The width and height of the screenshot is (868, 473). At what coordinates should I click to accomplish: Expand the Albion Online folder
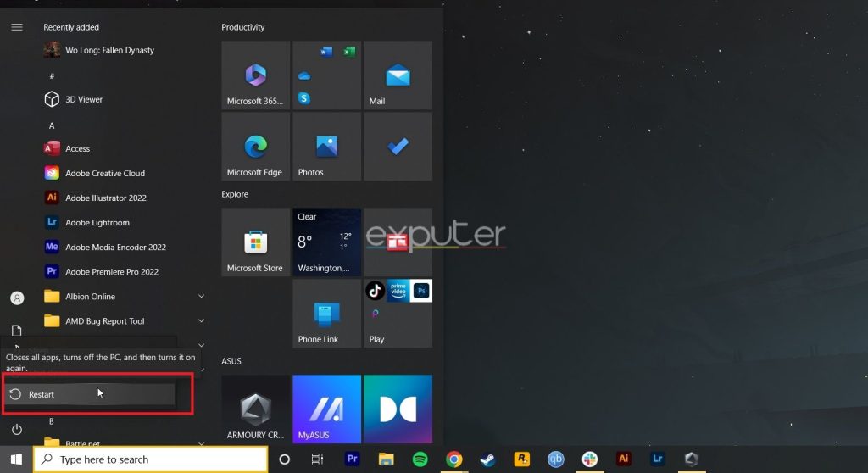[201, 297]
